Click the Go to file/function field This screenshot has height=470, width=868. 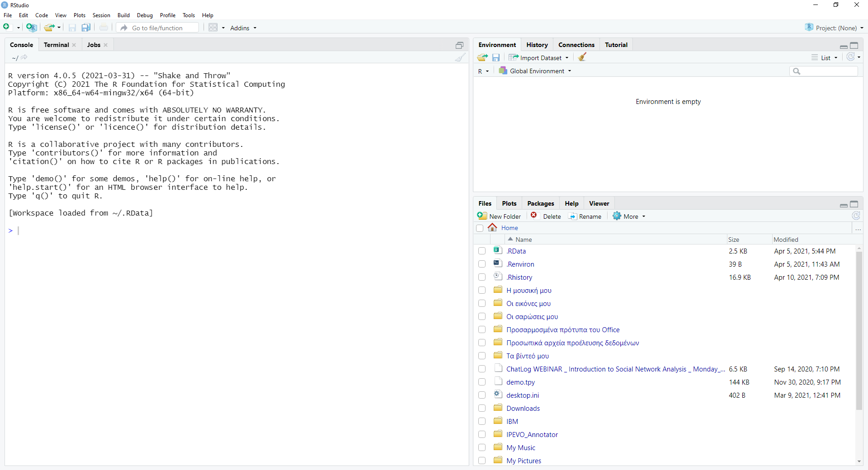point(157,28)
